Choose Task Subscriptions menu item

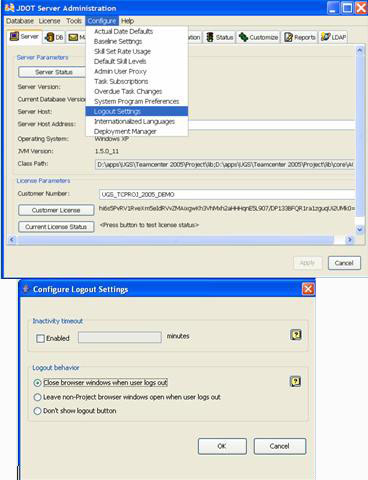coord(137,81)
